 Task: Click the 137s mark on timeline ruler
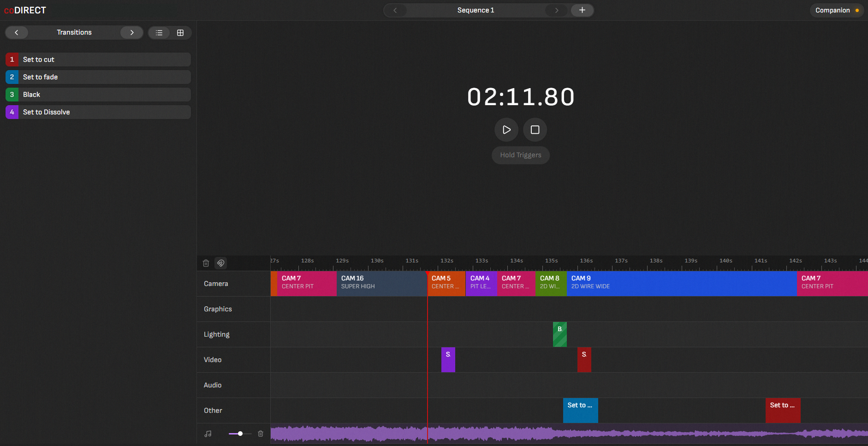(x=621, y=261)
